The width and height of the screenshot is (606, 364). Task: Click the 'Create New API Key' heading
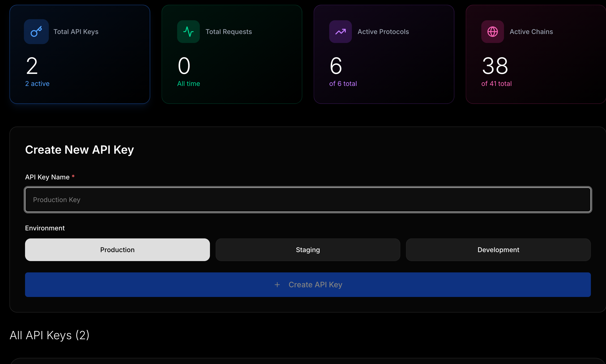point(80,150)
